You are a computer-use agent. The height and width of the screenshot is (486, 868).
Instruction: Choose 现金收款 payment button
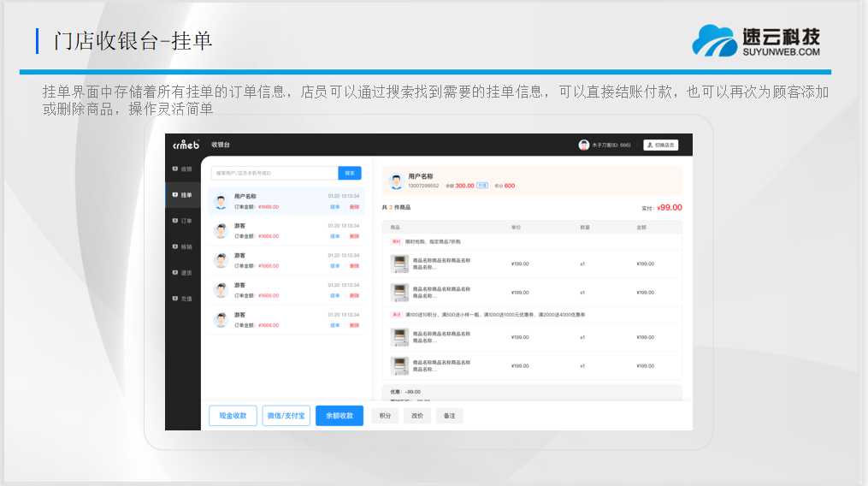pyautogui.click(x=233, y=416)
